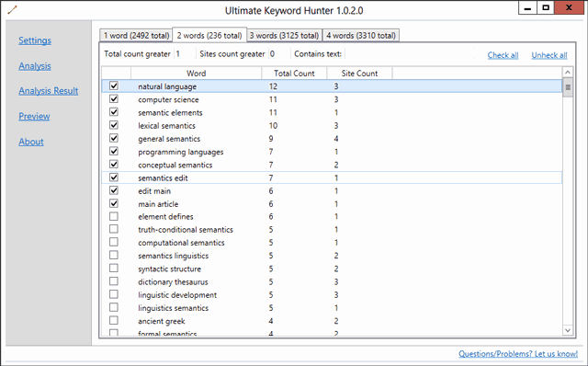This screenshot has width=588, height=366.
Task: Check the semantics linguistics checkbox
Action: click(x=114, y=256)
